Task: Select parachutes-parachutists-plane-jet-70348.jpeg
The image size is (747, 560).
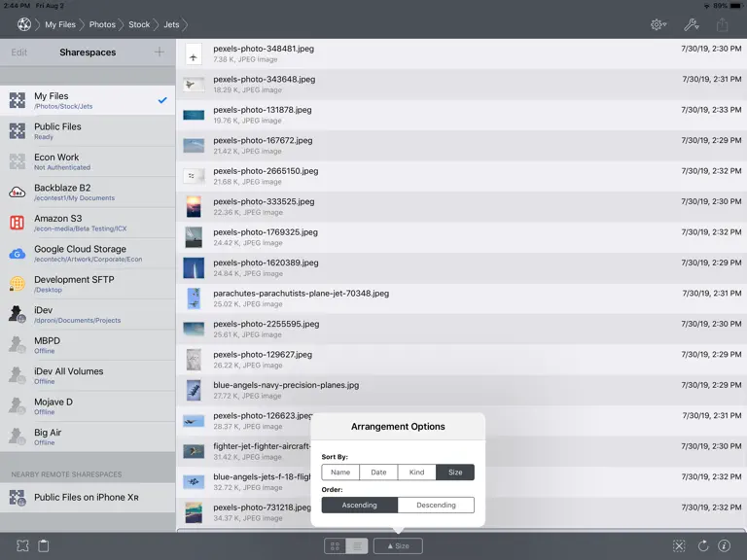Action: (462, 298)
